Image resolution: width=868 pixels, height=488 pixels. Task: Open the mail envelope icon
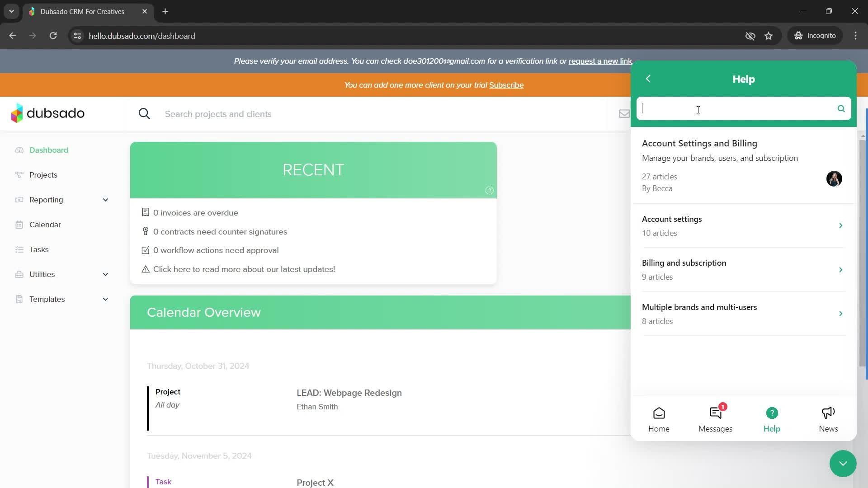click(x=624, y=114)
